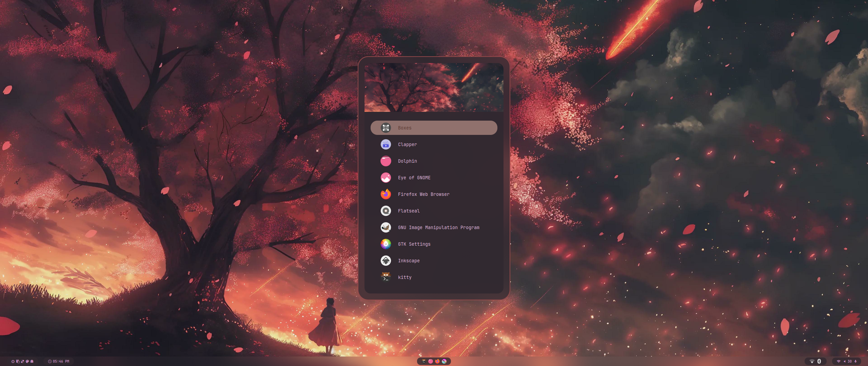868x366 pixels.
Task: Focus kitty terminal in the bottom dock
Action: click(424, 361)
